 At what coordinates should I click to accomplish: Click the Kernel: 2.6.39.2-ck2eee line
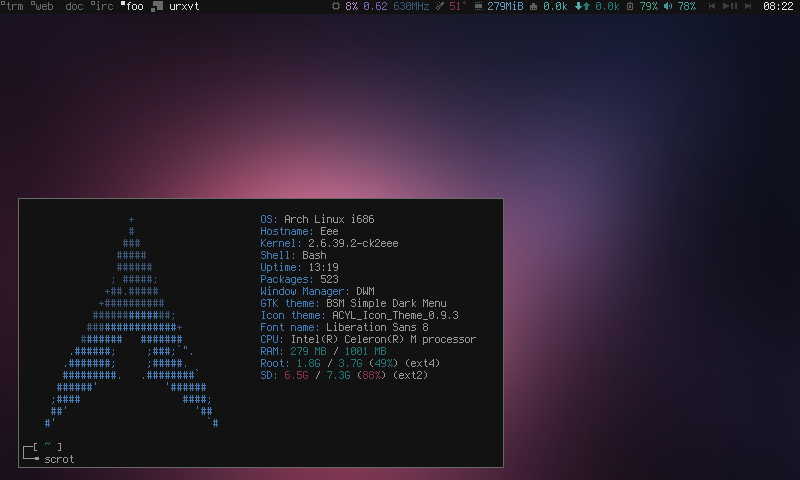[329, 243]
